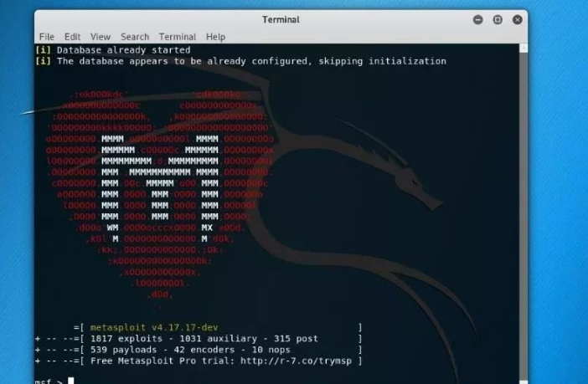This screenshot has width=588, height=384.
Task: Click the http://r-7.co/trymsp URL
Action: click(297, 361)
